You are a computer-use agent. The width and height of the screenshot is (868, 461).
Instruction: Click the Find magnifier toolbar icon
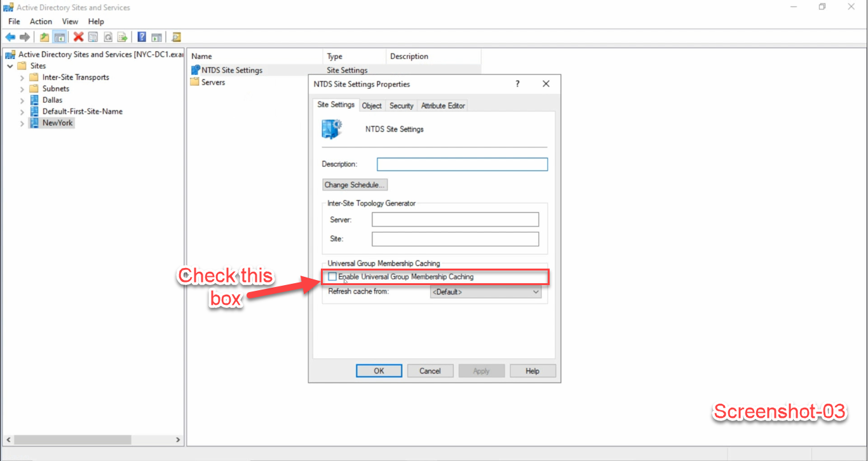point(176,37)
